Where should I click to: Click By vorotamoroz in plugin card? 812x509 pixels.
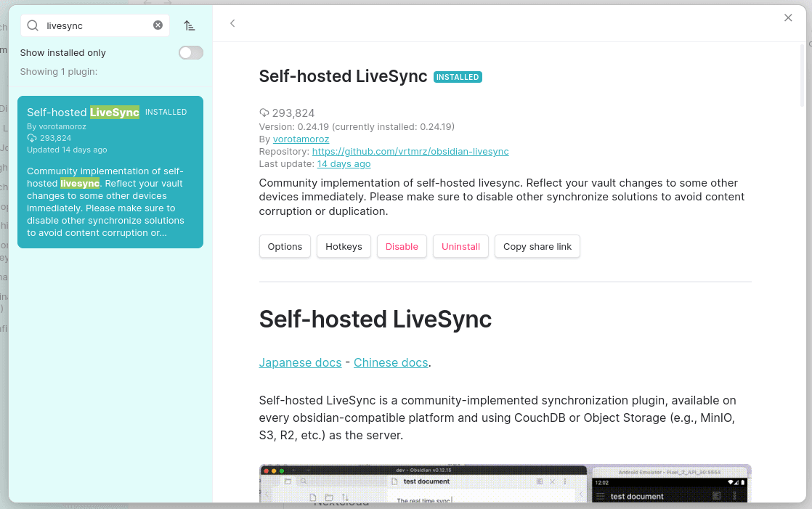pyautogui.click(x=57, y=126)
